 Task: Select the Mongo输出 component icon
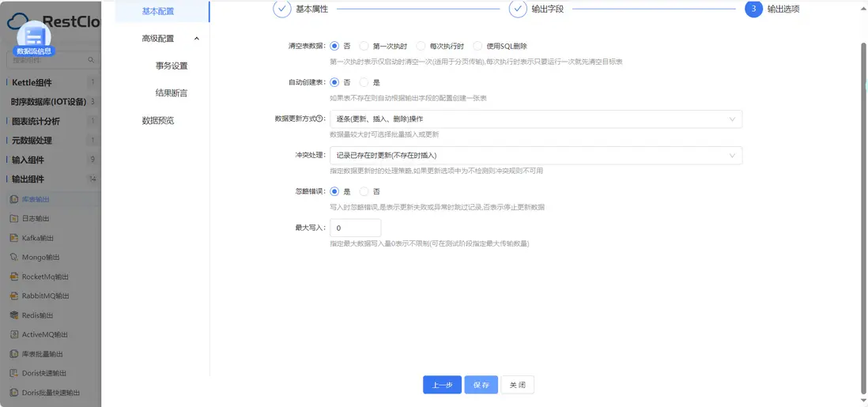point(15,257)
